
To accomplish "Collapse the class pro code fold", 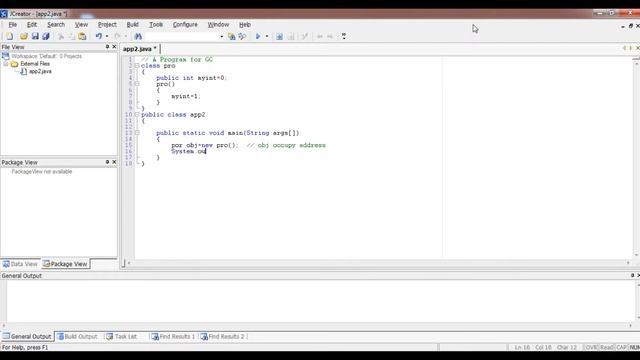I will click(137, 66).
